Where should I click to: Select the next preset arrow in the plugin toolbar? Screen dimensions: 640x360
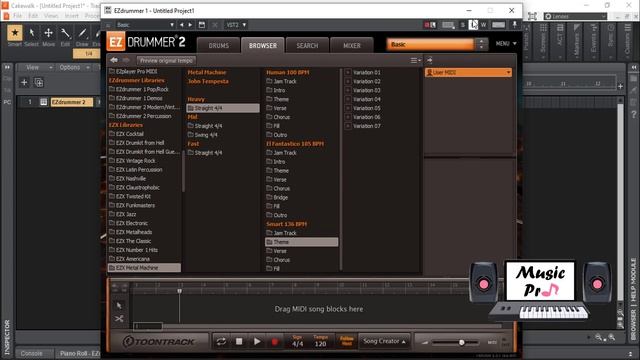(190, 25)
